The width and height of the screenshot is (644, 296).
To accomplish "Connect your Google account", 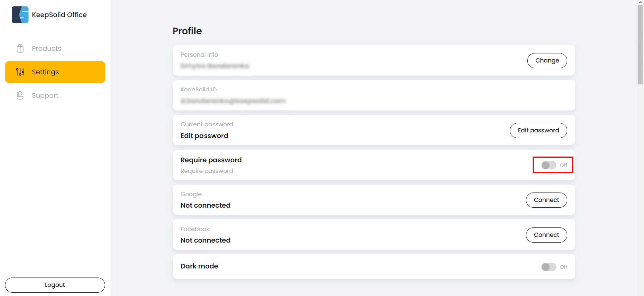I will tap(546, 200).
